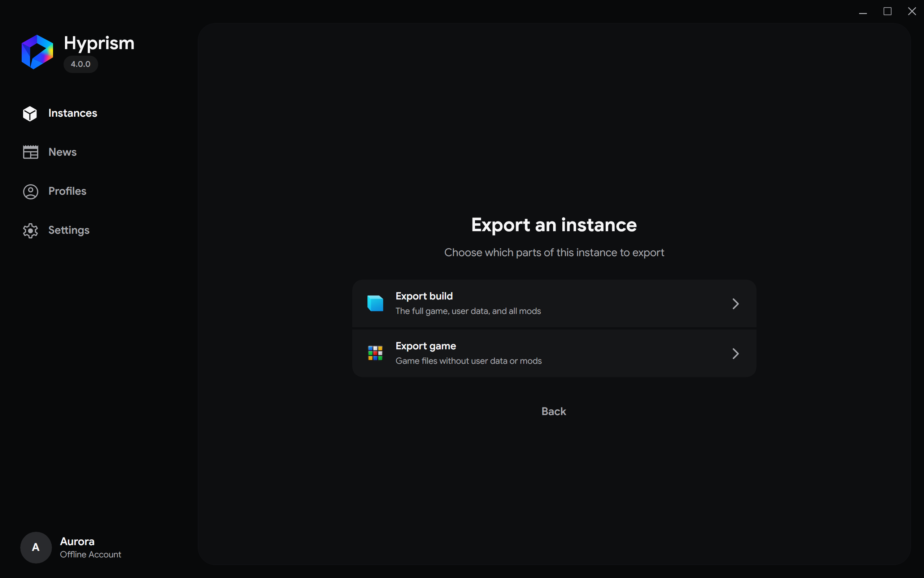The image size is (924, 578).
Task: Click the Offline Account label
Action: tap(91, 554)
